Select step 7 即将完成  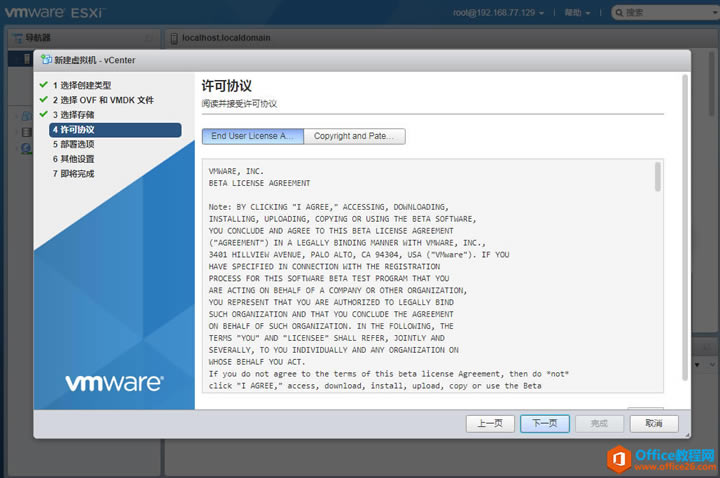coord(73,174)
